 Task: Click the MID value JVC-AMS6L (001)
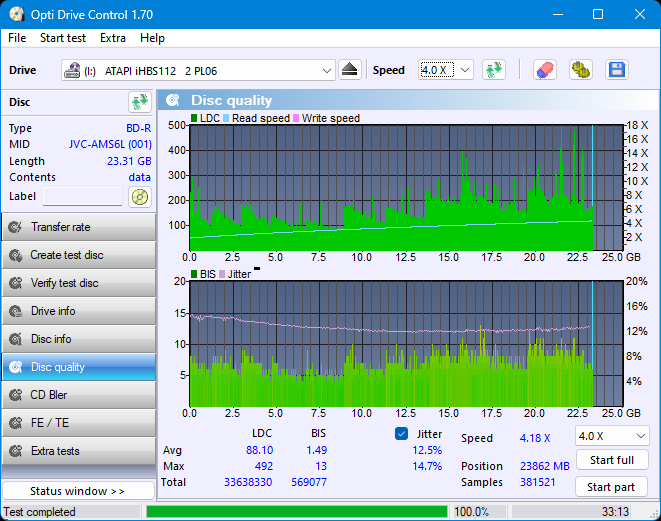coord(110,144)
